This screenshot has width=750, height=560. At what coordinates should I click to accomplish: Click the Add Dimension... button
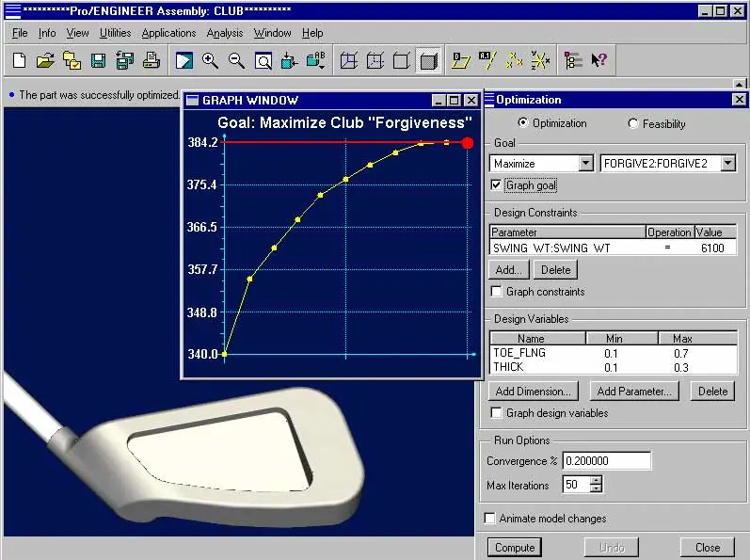tap(534, 392)
